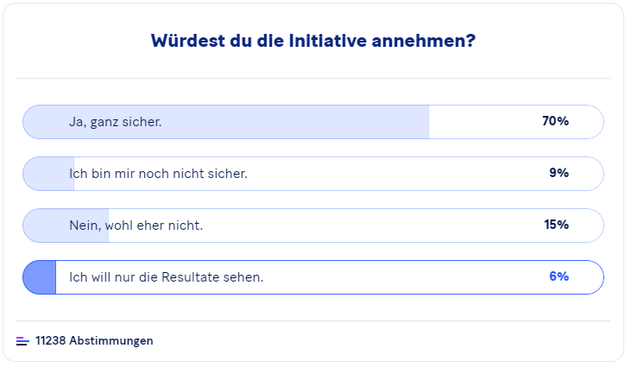The width and height of the screenshot is (625, 369).
Task: Click the poll bars icon beside 11238 Abstimmungen
Action: point(22,341)
